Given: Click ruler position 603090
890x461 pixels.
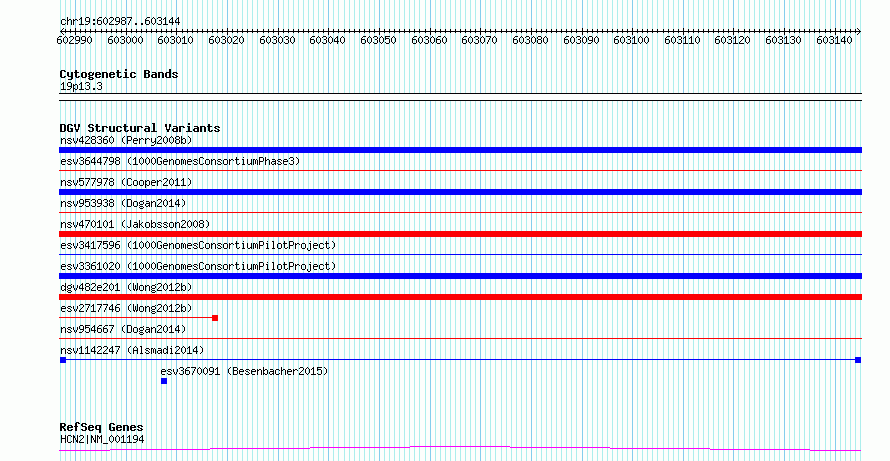Looking at the screenshot, I should pos(581,40).
